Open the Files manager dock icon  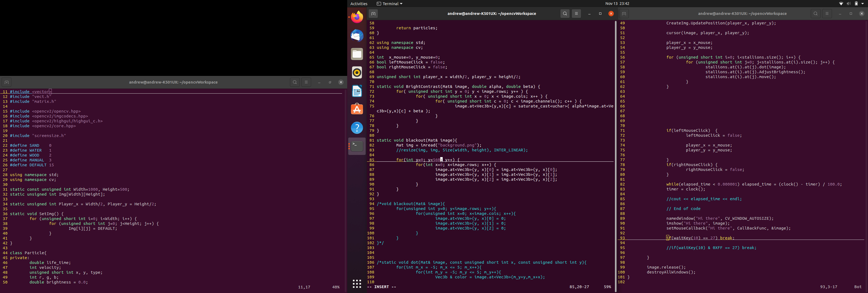357,54
